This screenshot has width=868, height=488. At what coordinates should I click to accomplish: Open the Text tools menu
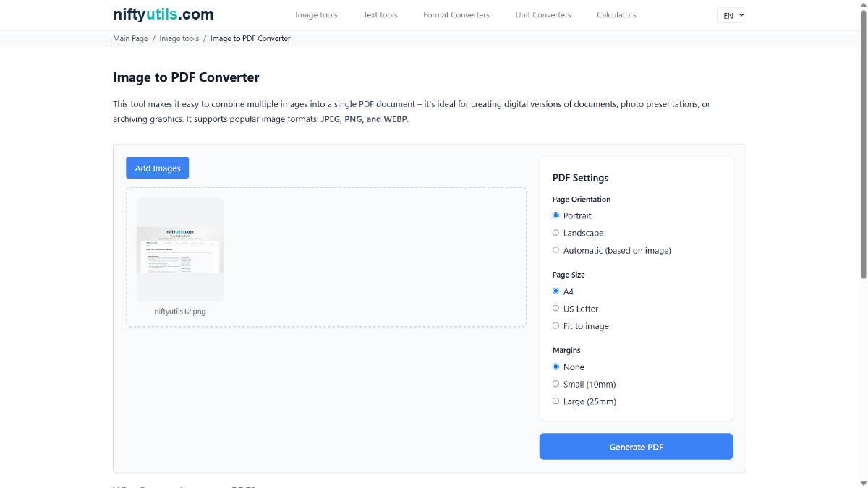pyautogui.click(x=380, y=15)
